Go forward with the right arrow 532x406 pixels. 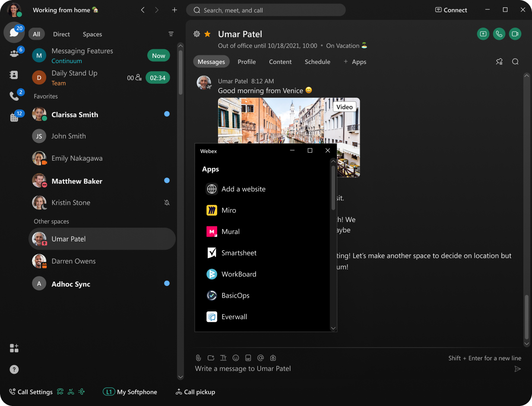[x=157, y=10]
